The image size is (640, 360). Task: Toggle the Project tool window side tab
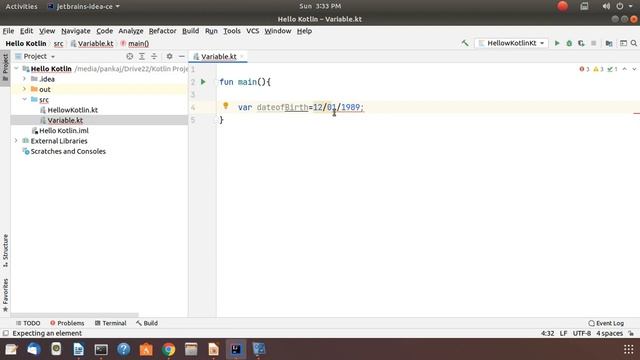click(x=5, y=68)
